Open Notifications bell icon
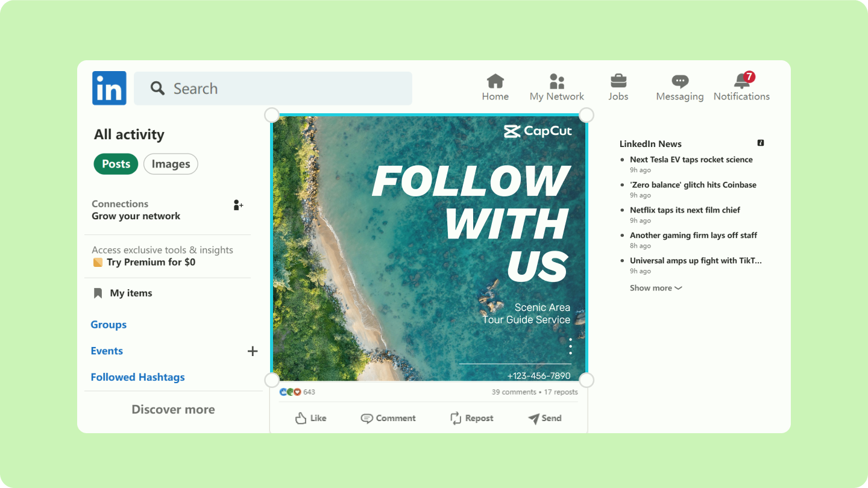The image size is (868, 488). tap(741, 81)
